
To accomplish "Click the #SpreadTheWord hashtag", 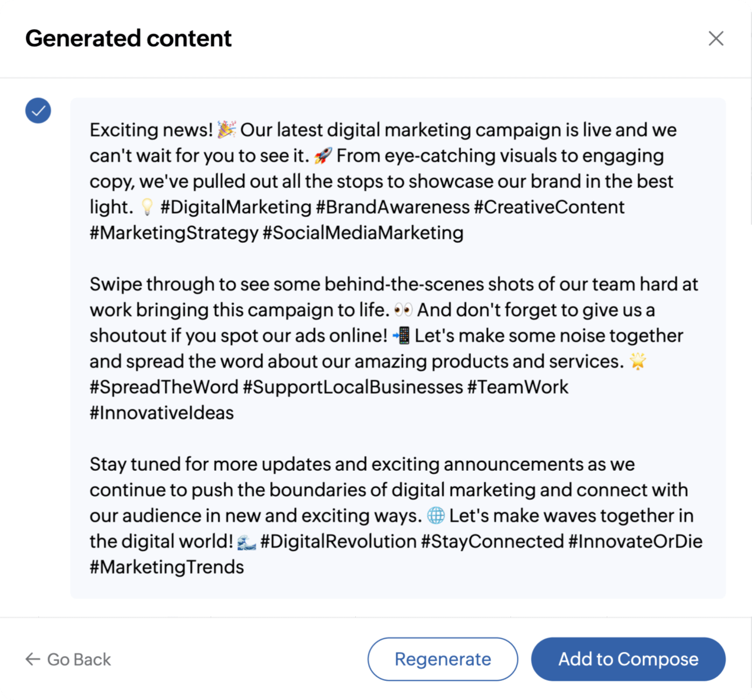I will coord(164,387).
